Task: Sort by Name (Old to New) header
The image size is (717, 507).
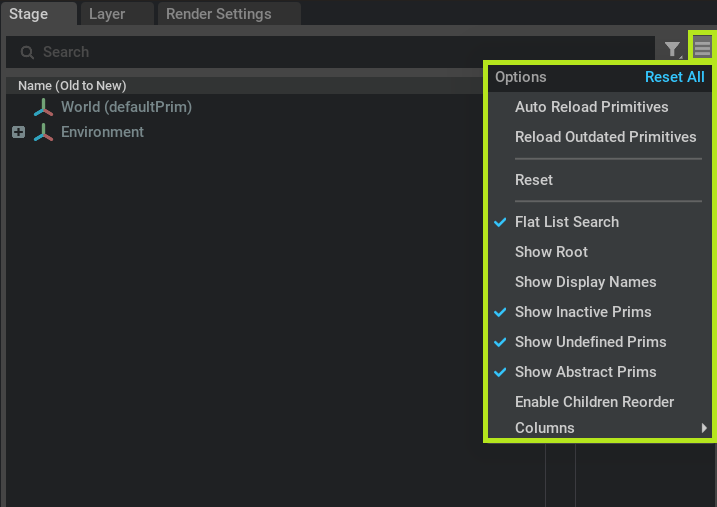Action: [72, 86]
